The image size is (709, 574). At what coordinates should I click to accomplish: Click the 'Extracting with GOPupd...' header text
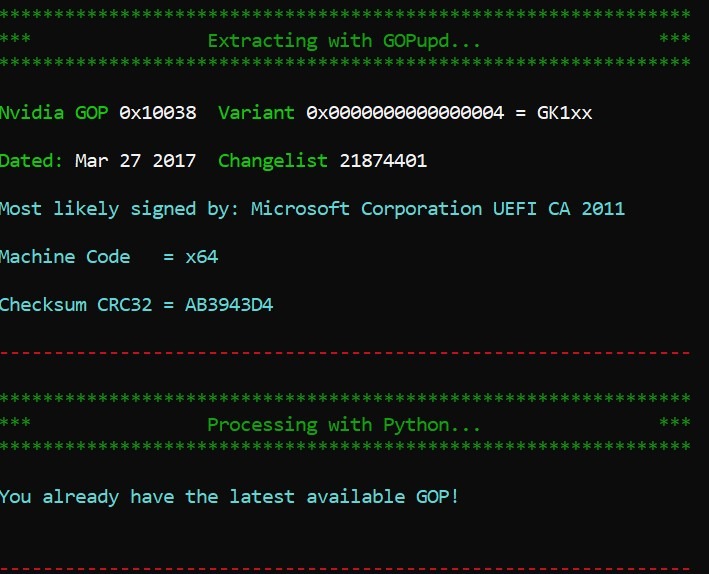point(344,41)
